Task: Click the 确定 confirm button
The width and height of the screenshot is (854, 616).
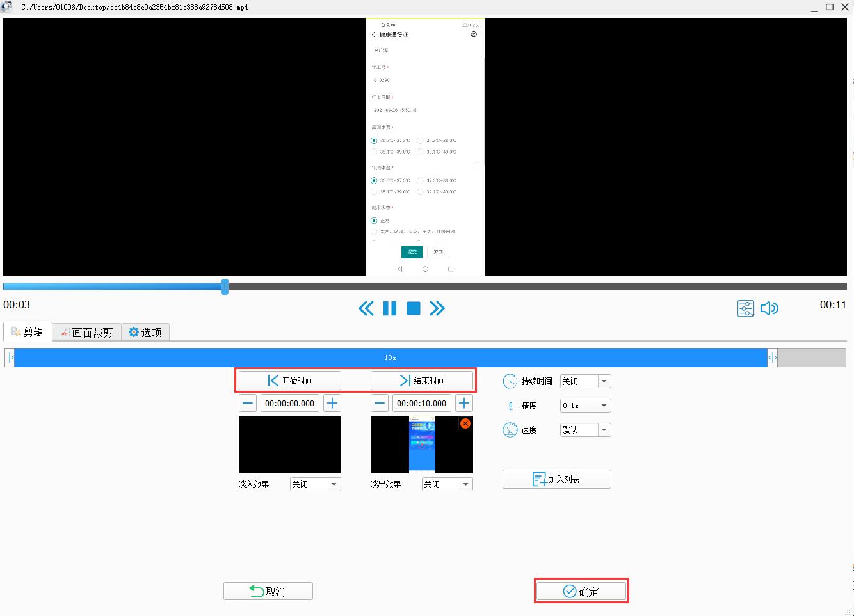Action: click(x=581, y=591)
